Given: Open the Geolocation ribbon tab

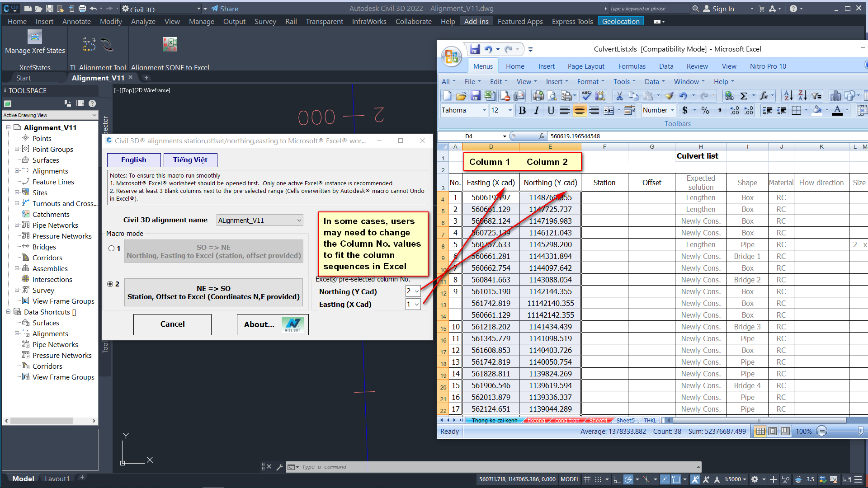Looking at the screenshot, I should tap(620, 22).
